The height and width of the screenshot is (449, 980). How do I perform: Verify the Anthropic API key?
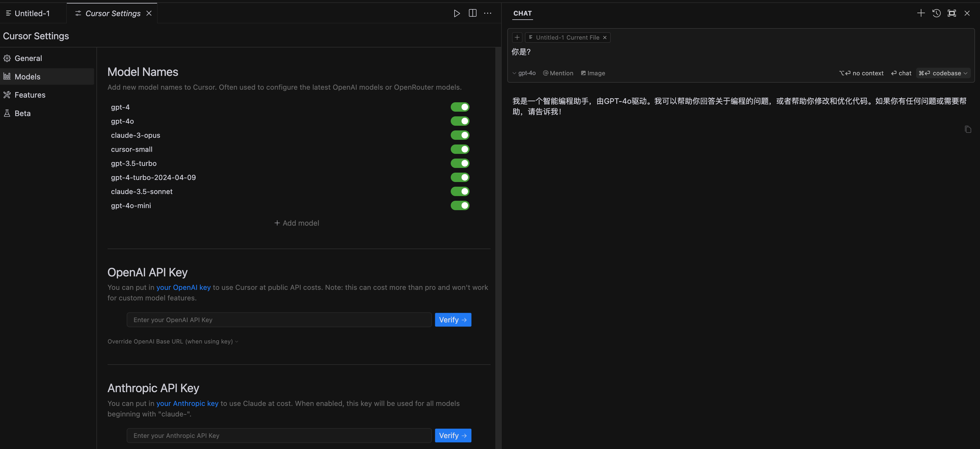(453, 435)
